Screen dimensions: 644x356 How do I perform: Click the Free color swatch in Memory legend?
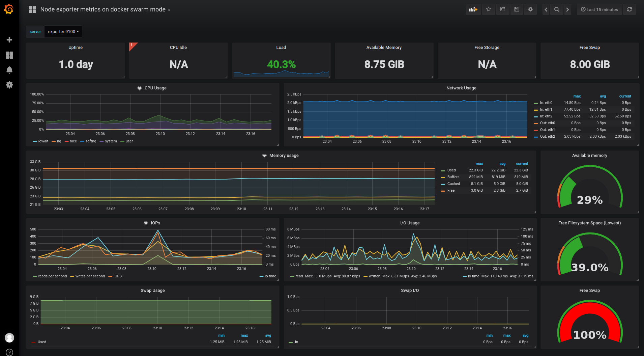443,191
